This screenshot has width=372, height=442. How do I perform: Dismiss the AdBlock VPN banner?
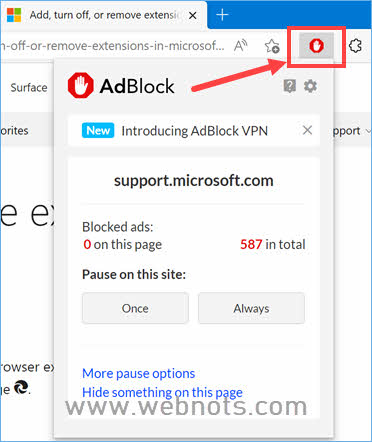(307, 130)
